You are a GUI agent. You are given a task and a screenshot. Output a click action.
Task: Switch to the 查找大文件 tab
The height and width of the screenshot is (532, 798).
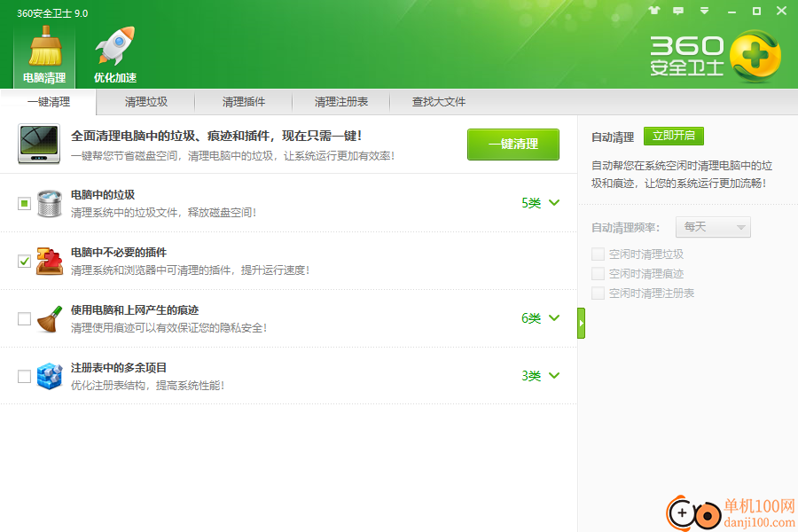pos(439,102)
